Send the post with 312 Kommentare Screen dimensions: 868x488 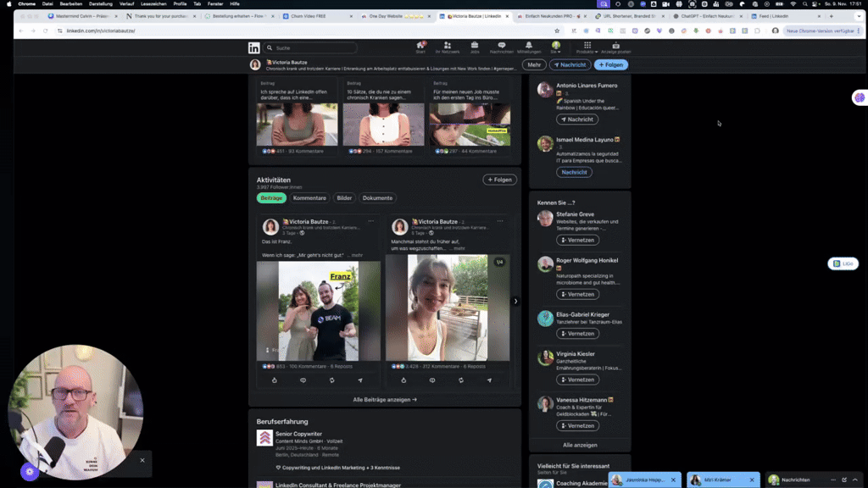489,380
